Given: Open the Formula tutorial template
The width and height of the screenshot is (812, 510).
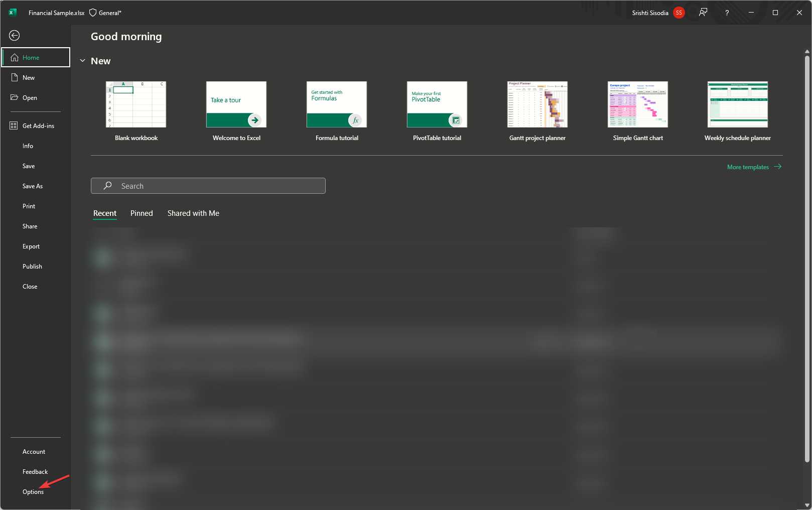Looking at the screenshot, I should 337,104.
